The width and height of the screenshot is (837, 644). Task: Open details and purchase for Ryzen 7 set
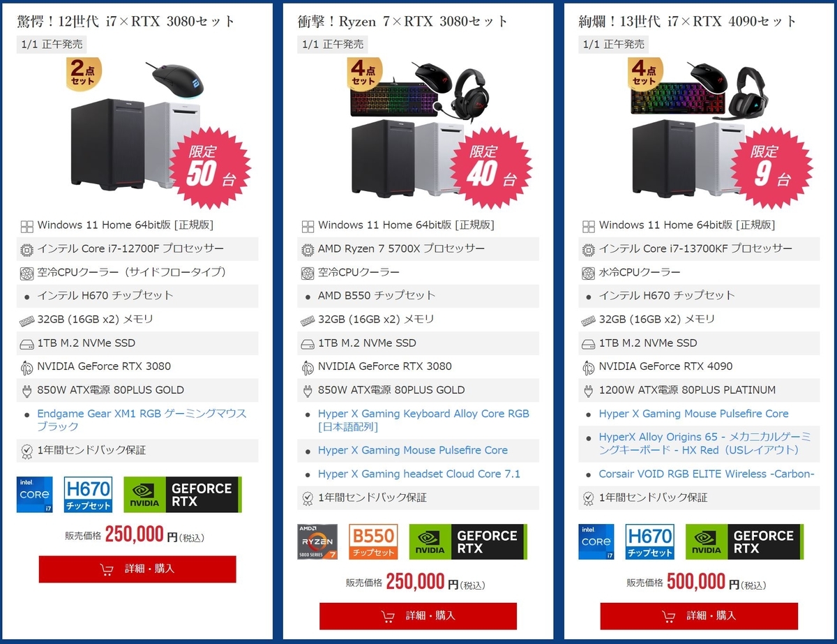coord(418,616)
